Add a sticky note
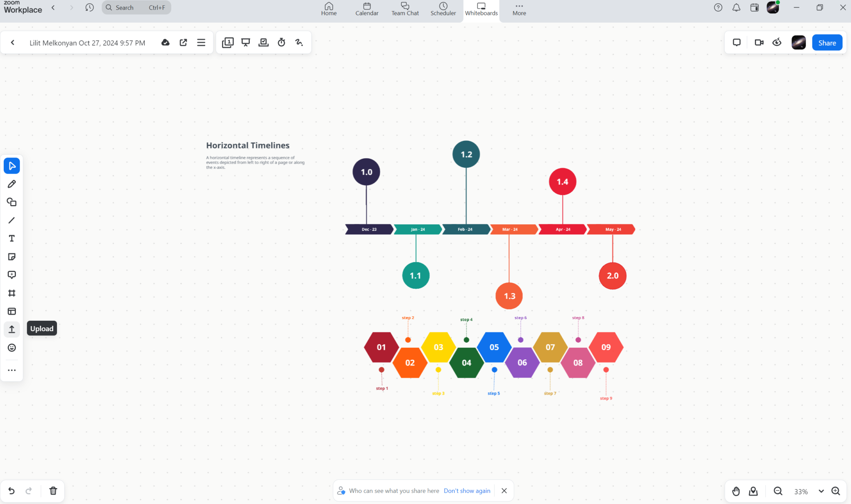Image resolution: width=851 pixels, height=504 pixels. tap(12, 256)
